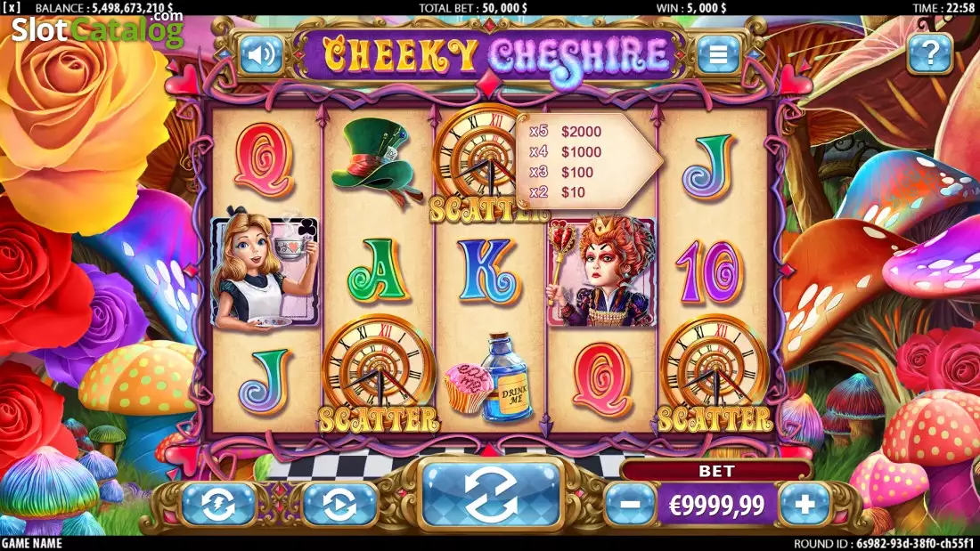Close the game using the [x] corner button
980x551 pixels.
coord(12,7)
